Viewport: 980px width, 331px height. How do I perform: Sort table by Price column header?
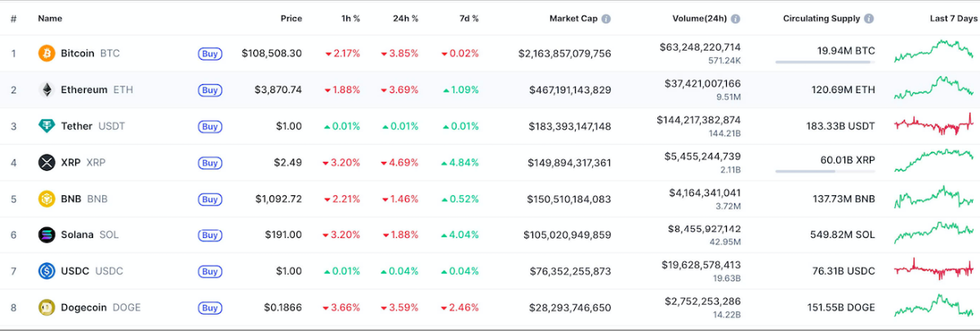pyautogui.click(x=291, y=18)
